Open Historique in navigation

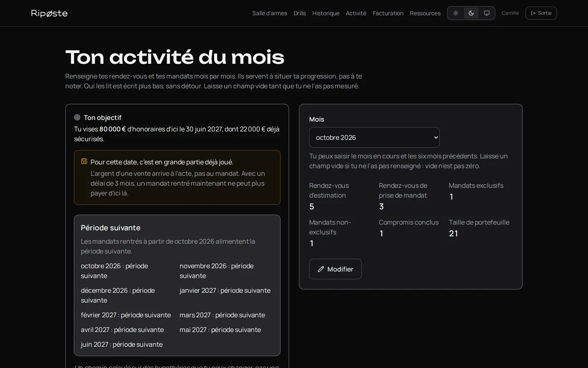(x=326, y=13)
